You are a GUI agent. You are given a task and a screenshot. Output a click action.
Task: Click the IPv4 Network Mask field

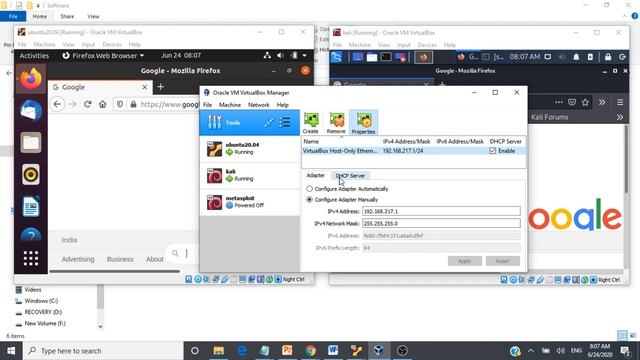tap(441, 224)
